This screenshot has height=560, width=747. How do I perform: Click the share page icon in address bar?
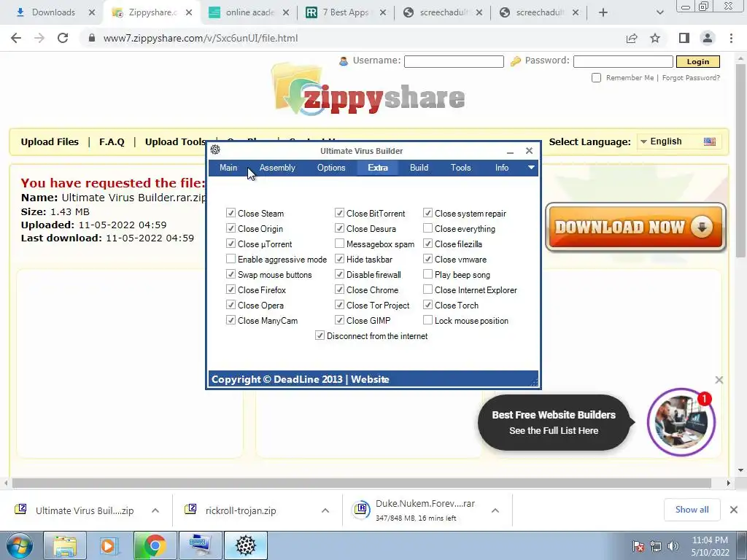pyautogui.click(x=632, y=38)
